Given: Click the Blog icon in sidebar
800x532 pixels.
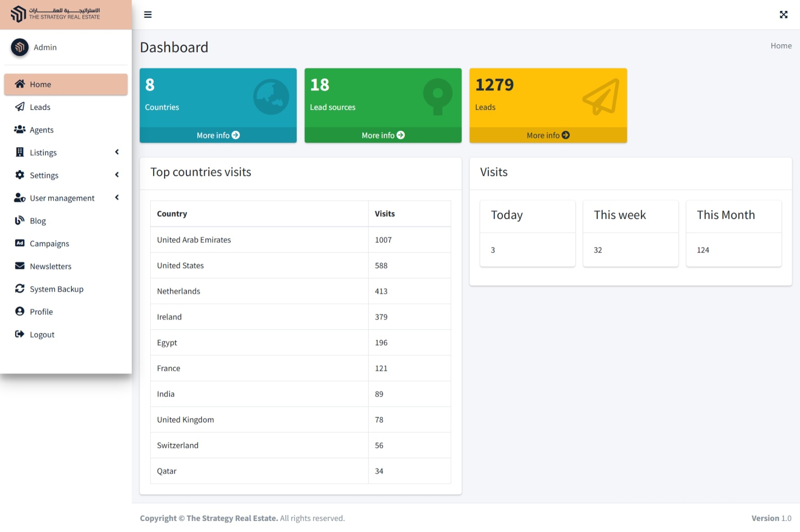Looking at the screenshot, I should click(20, 221).
